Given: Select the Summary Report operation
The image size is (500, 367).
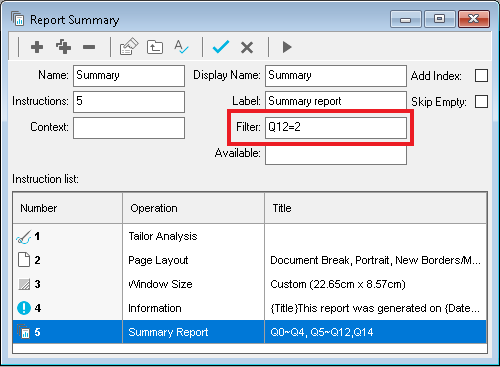Looking at the screenshot, I should 168,332.
